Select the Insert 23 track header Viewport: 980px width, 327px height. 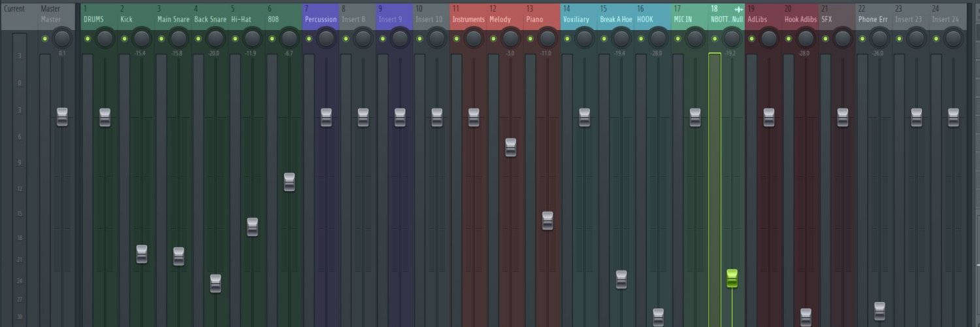coord(911,14)
